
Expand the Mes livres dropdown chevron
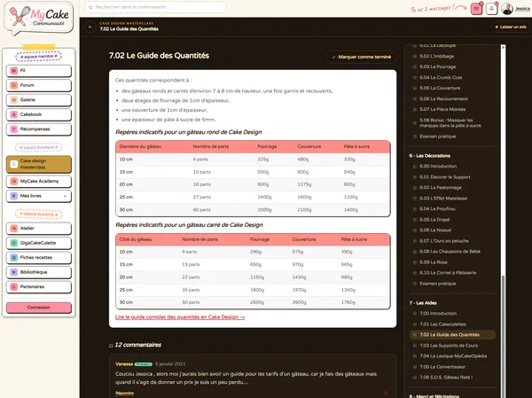tap(65, 196)
